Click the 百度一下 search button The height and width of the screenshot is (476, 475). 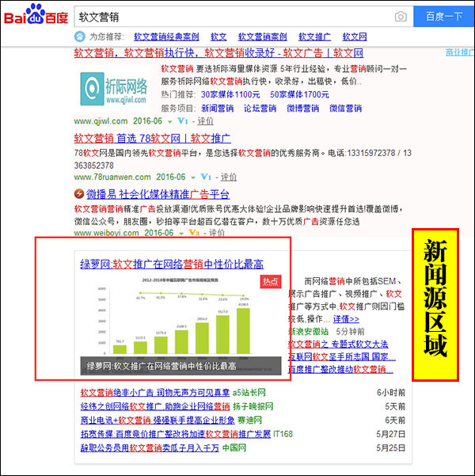tap(444, 16)
